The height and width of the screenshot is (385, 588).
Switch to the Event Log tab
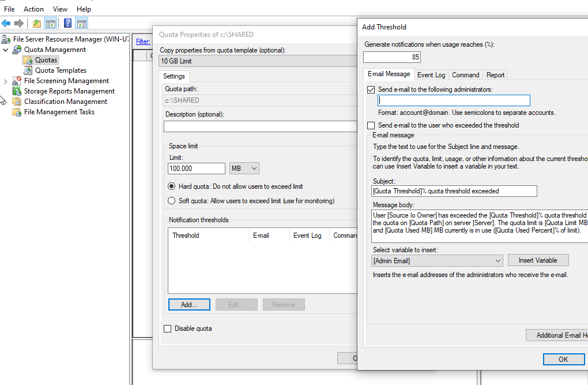[x=431, y=75]
